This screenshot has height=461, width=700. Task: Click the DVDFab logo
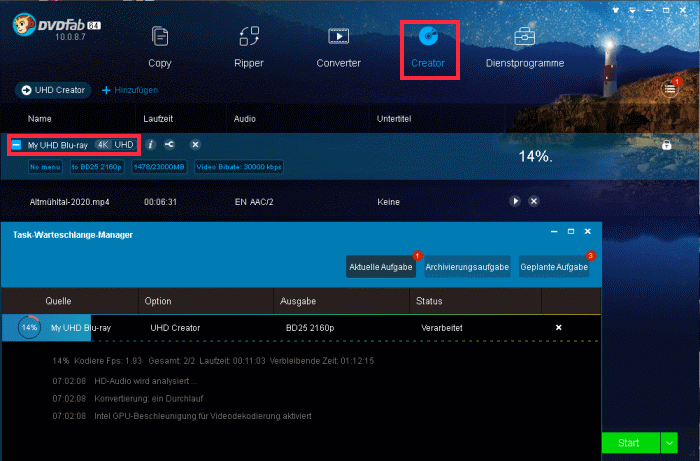[x=57, y=26]
